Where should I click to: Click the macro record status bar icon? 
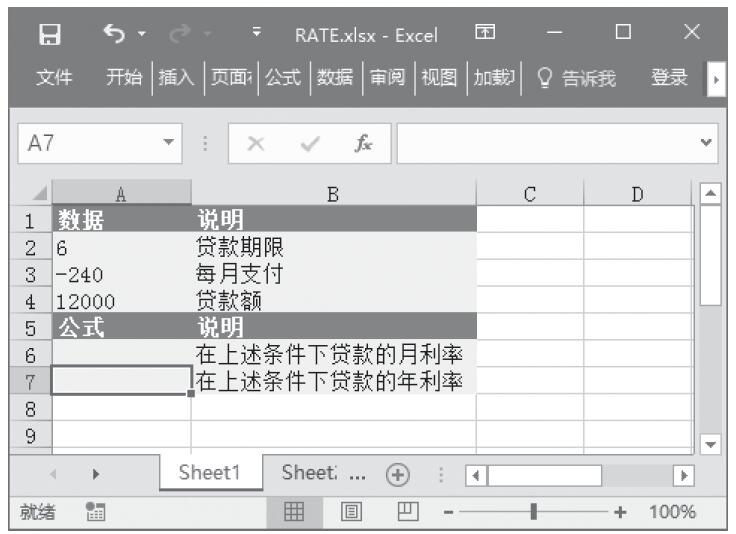[x=97, y=512]
